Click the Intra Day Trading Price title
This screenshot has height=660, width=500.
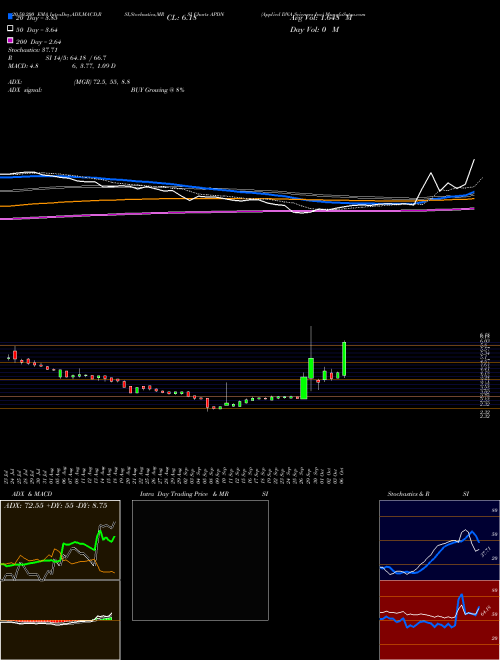(204, 494)
